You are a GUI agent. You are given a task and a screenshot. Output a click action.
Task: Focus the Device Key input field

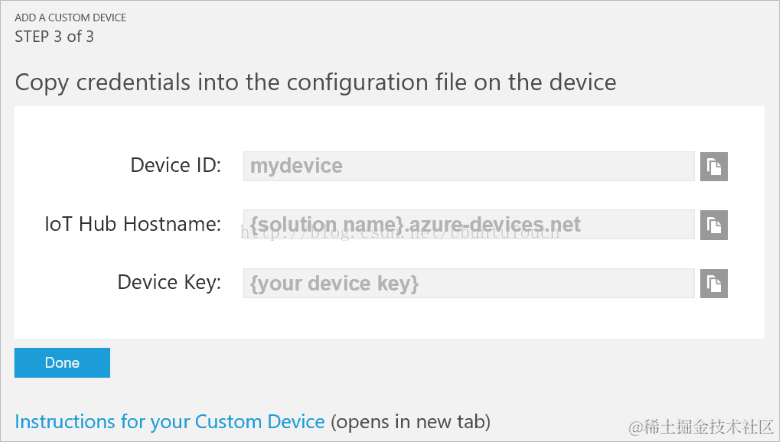468,284
